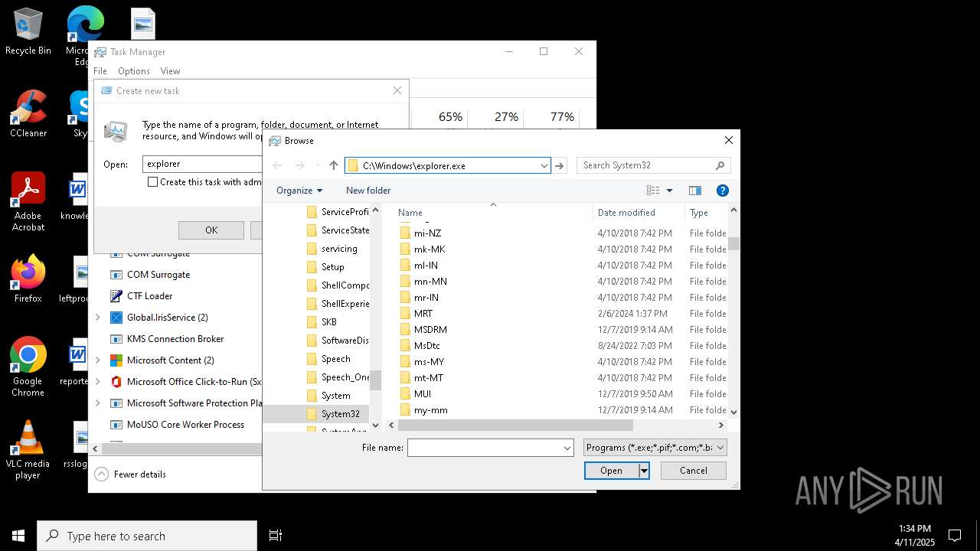Open Task View on the taskbar

point(276,536)
